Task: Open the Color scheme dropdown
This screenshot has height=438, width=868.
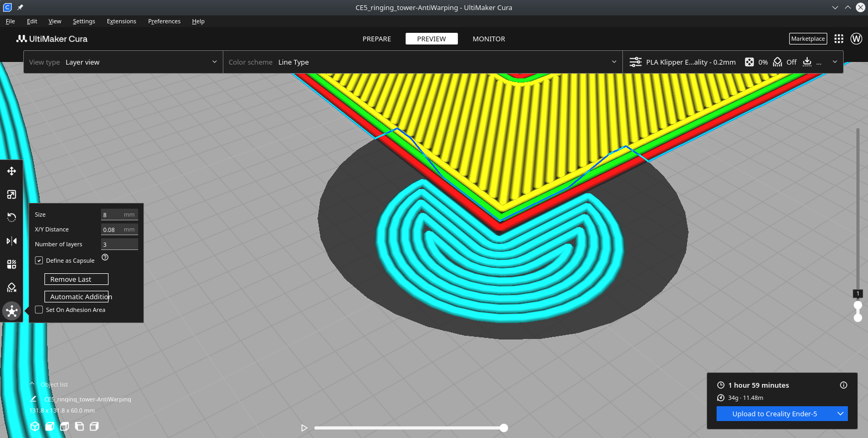Action: click(422, 62)
